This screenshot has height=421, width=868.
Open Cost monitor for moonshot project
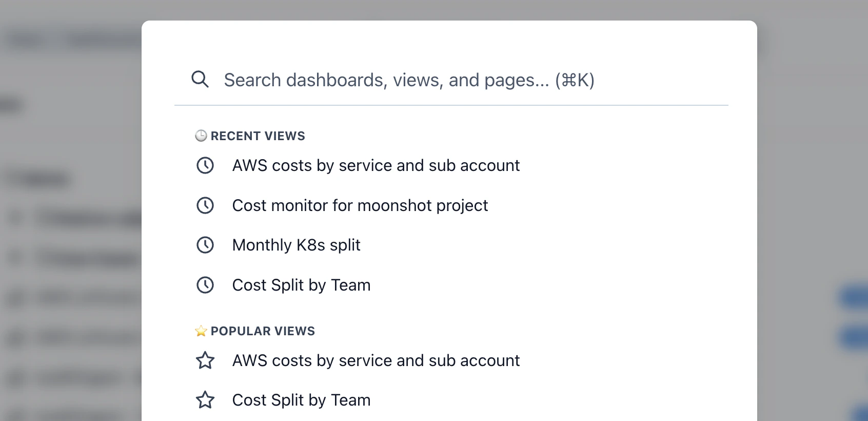coord(360,205)
